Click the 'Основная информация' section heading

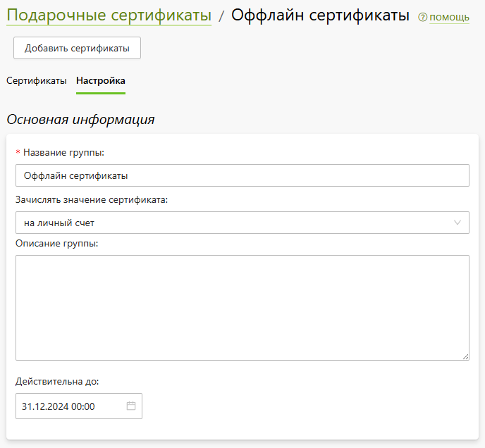coord(81,120)
